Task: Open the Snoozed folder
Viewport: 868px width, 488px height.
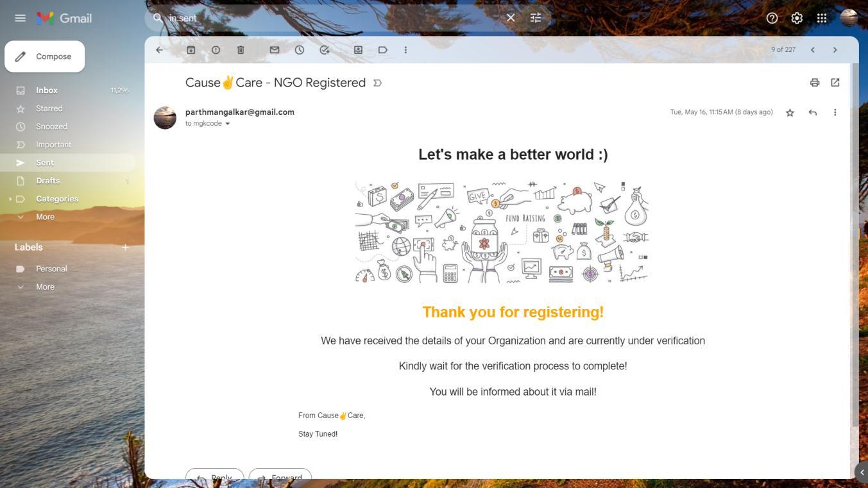Action: tap(68, 126)
